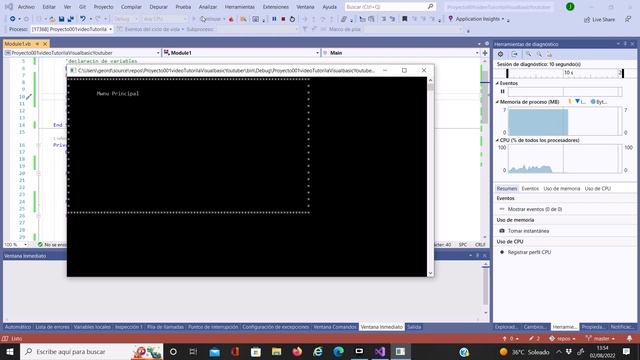Switch to the Uso de memoria tab
The width and height of the screenshot is (640, 360).
click(x=562, y=189)
